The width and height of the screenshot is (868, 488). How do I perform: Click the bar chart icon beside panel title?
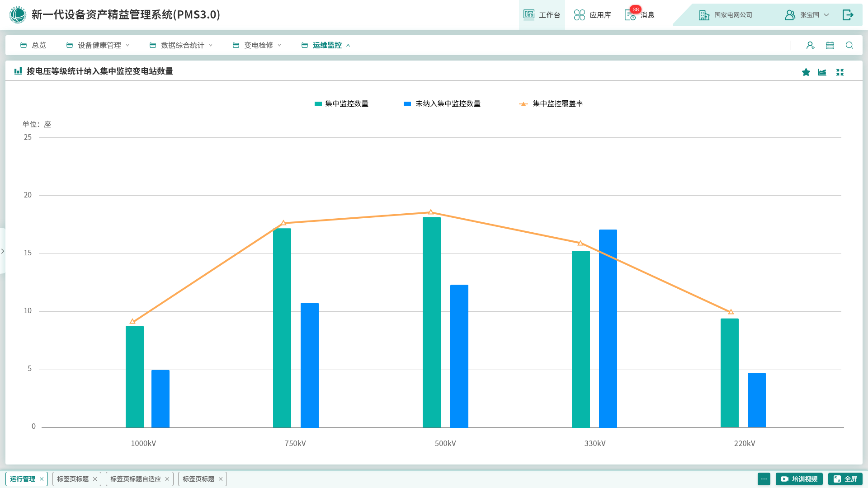(x=18, y=71)
